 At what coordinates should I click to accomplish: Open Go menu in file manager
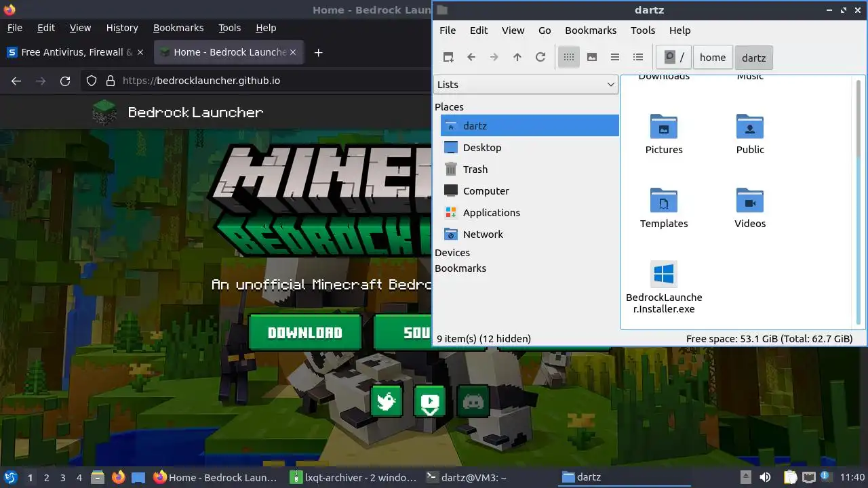(545, 30)
